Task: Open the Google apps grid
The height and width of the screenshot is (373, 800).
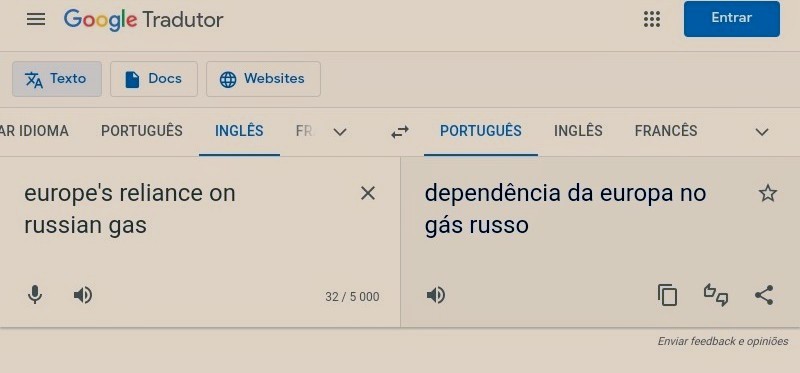Action: (x=652, y=19)
